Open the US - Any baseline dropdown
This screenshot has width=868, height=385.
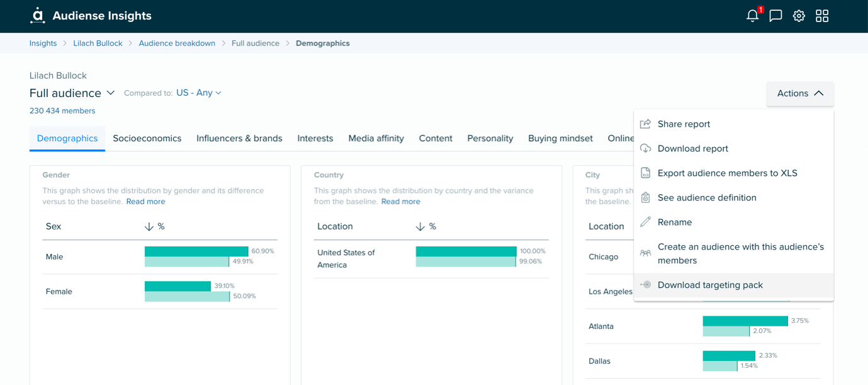199,93
